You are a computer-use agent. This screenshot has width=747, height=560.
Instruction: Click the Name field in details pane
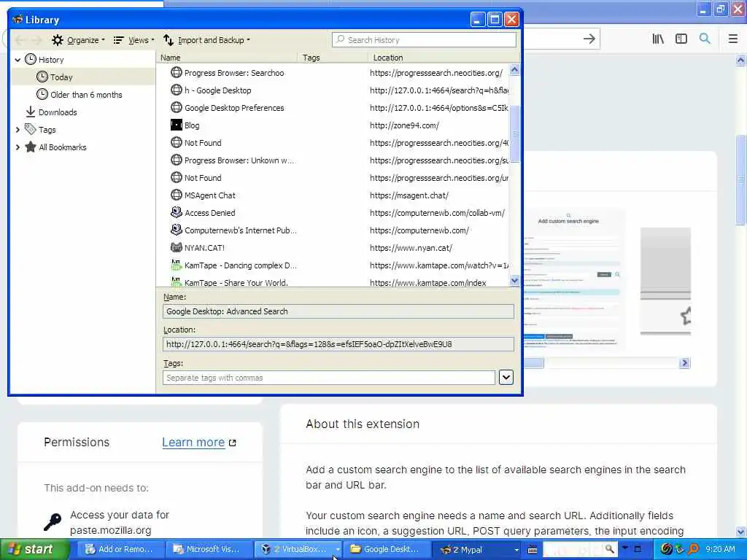338,311
